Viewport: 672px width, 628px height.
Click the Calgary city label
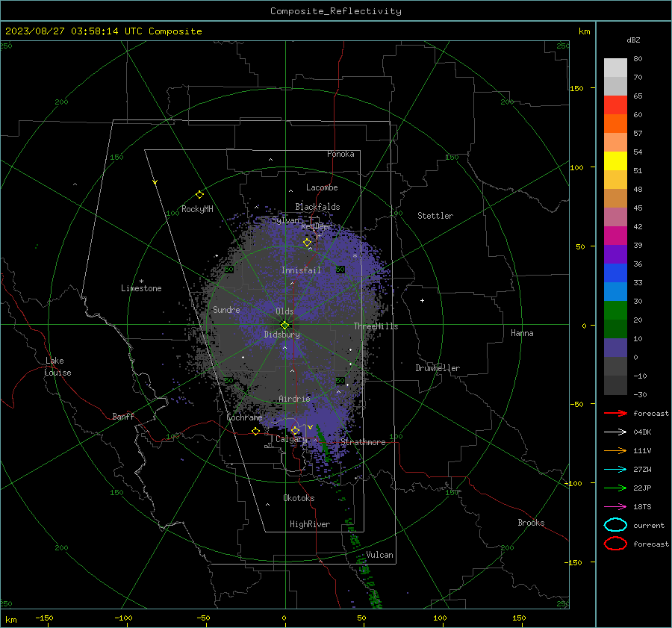tap(291, 439)
